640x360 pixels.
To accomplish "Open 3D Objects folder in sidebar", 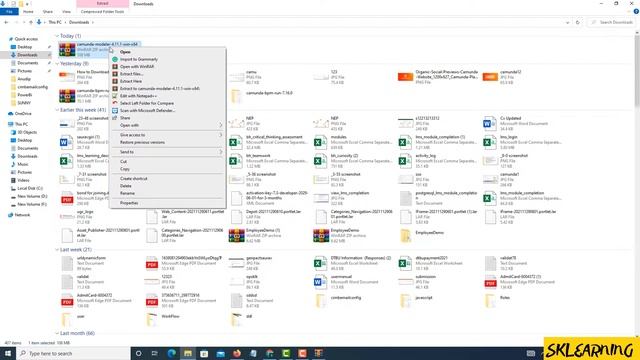I will [x=27, y=132].
